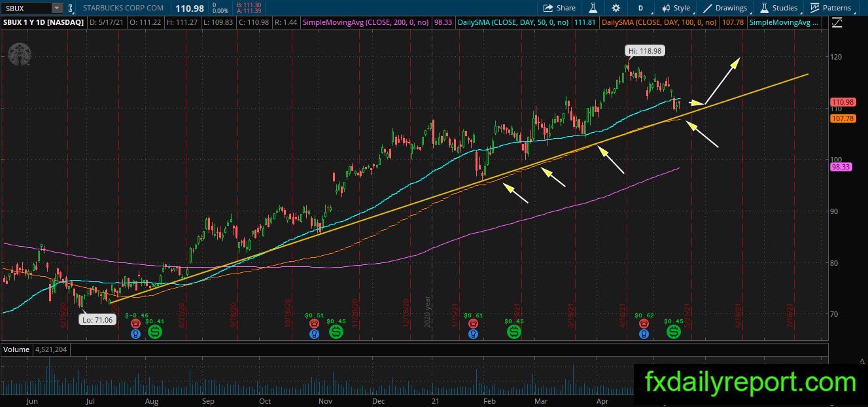Click the Share button
The height and width of the screenshot is (407, 868).
click(x=559, y=8)
